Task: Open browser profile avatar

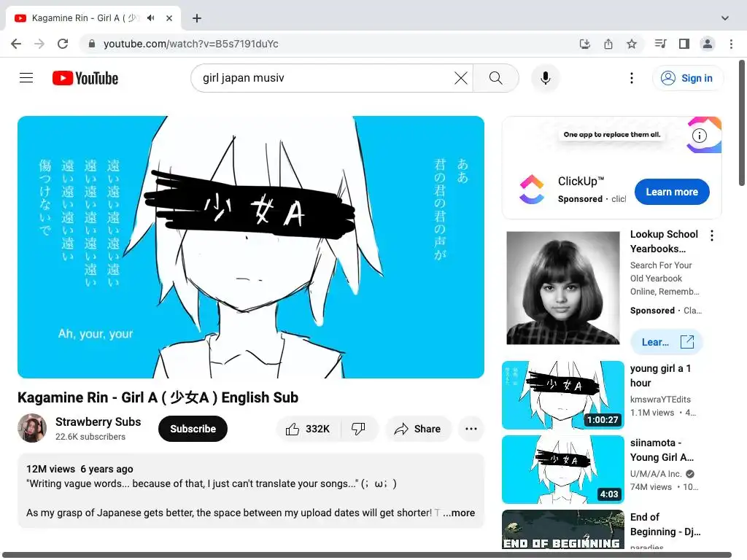Action: tap(708, 44)
